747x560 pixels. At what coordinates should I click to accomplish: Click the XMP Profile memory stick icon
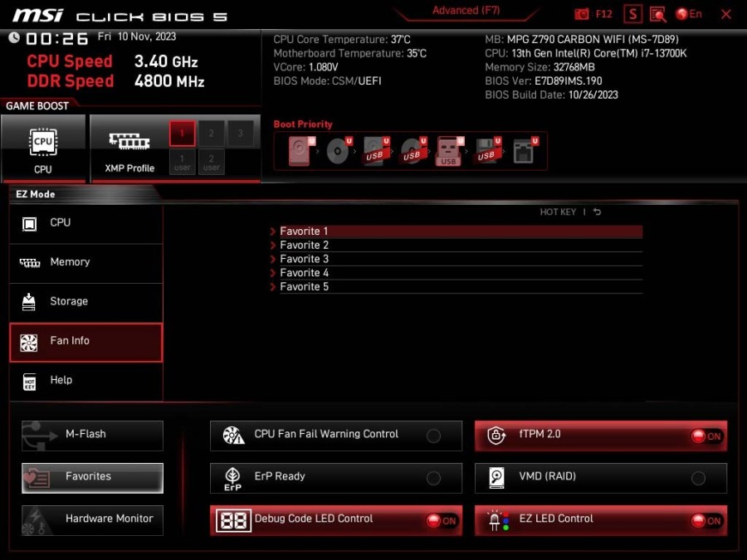(129, 141)
